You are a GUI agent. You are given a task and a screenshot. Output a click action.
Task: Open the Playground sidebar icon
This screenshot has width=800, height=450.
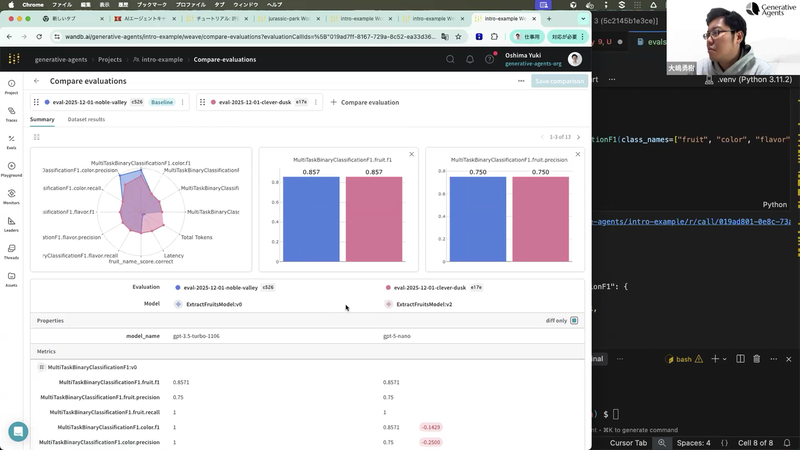[11, 169]
